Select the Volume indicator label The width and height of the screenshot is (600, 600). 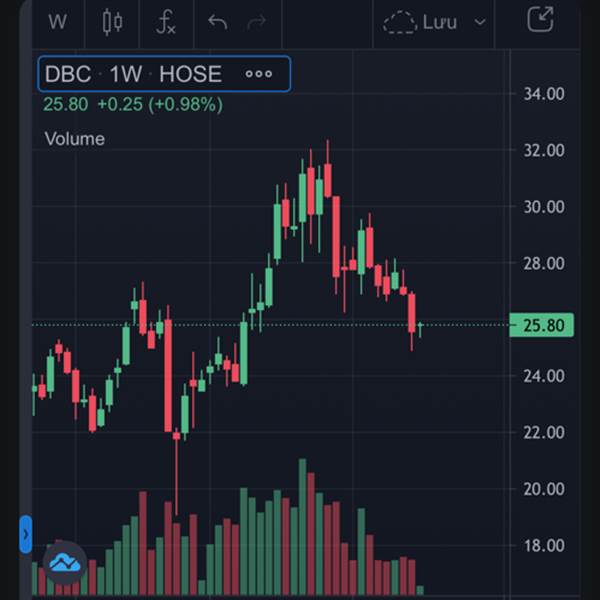[x=75, y=139]
